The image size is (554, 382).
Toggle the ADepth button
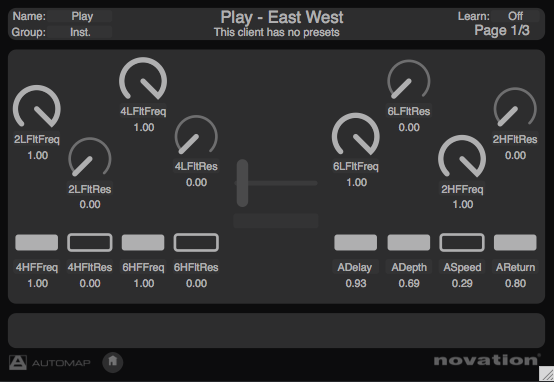click(409, 242)
